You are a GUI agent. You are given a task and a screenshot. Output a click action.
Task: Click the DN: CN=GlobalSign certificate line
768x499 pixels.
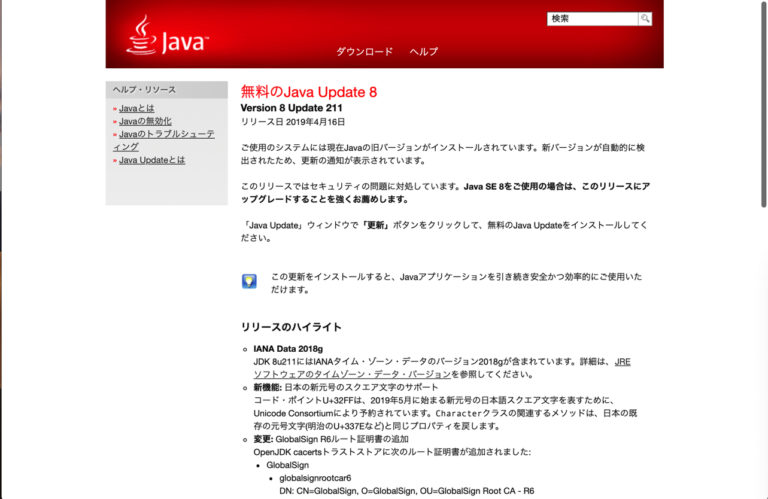(407, 491)
